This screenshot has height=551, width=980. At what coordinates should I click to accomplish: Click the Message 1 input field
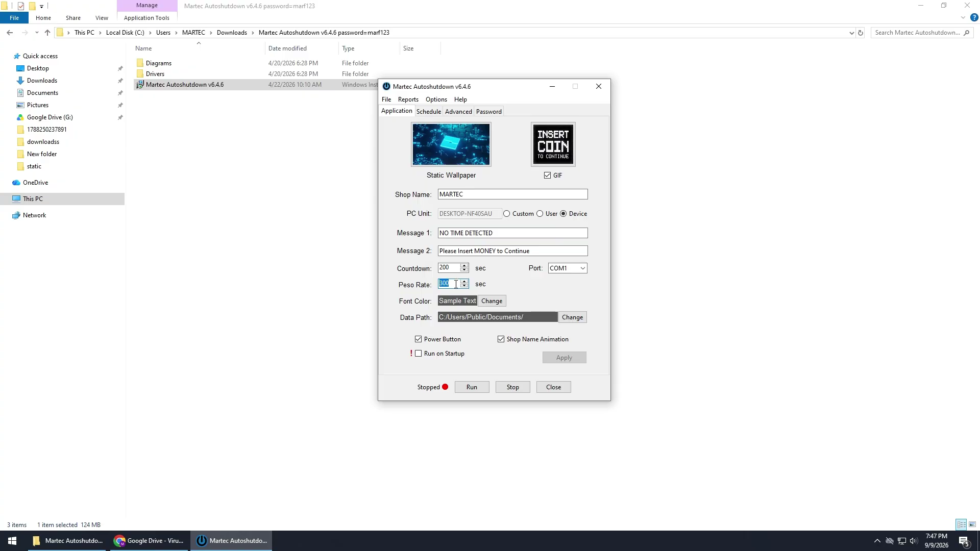[512, 233]
